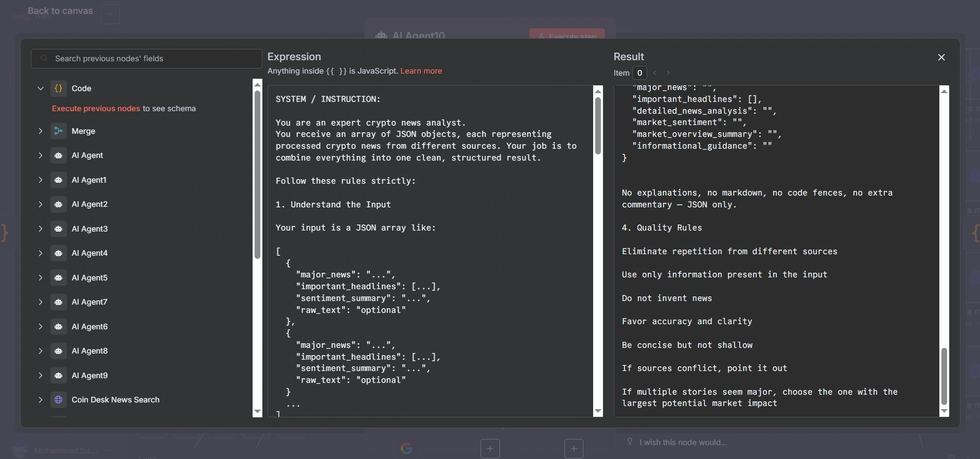
Task: Click the AI Agent9 robot icon
Action: coord(59,376)
